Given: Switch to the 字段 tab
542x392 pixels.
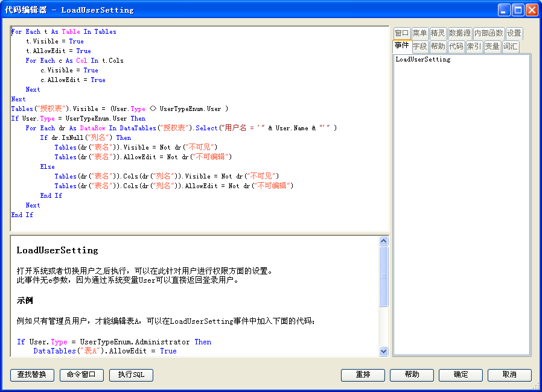Looking at the screenshot, I should pos(419,46).
